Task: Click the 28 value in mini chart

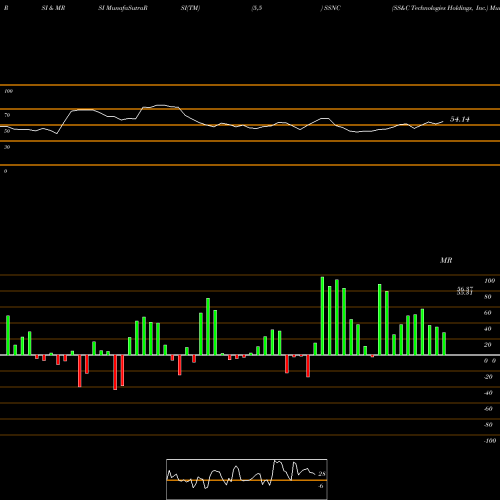Action: pos(322,474)
